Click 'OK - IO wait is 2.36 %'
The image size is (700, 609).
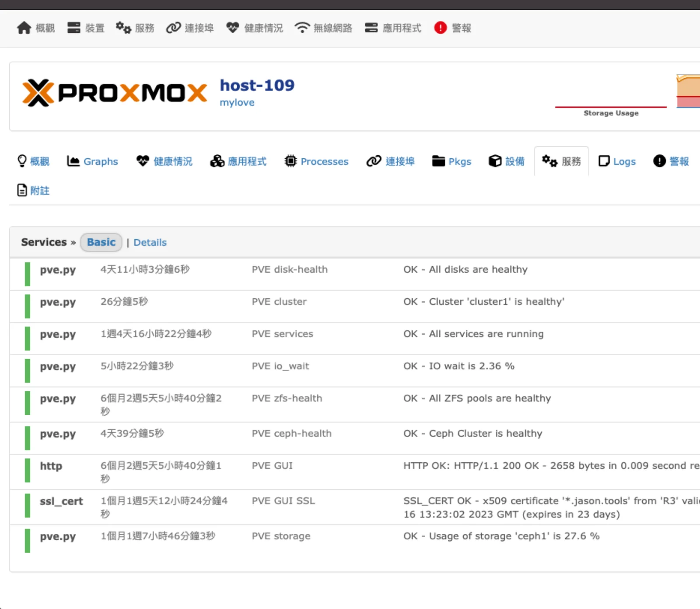pos(459,366)
